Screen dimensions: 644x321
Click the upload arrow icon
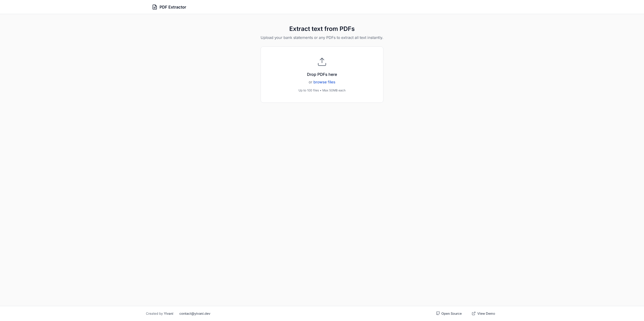pyautogui.click(x=322, y=62)
